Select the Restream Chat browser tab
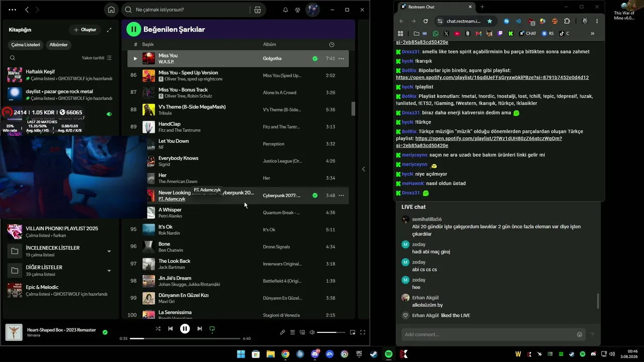644x362 pixels. coord(436,7)
